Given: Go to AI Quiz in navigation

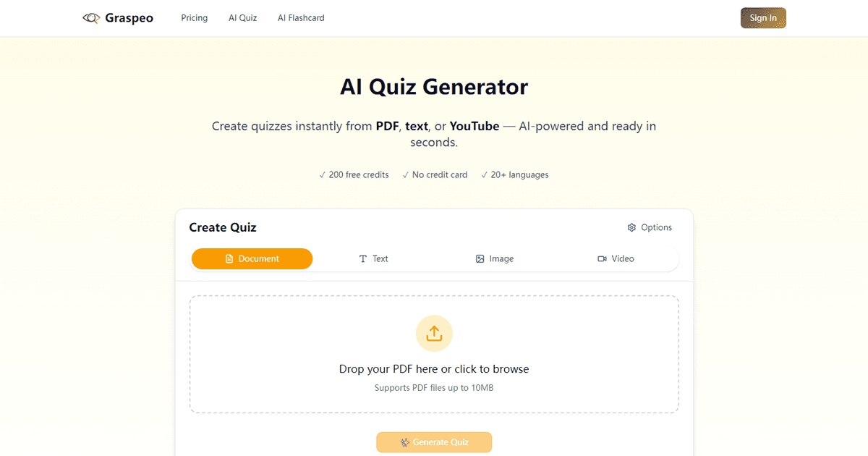Looking at the screenshot, I should [x=242, y=18].
